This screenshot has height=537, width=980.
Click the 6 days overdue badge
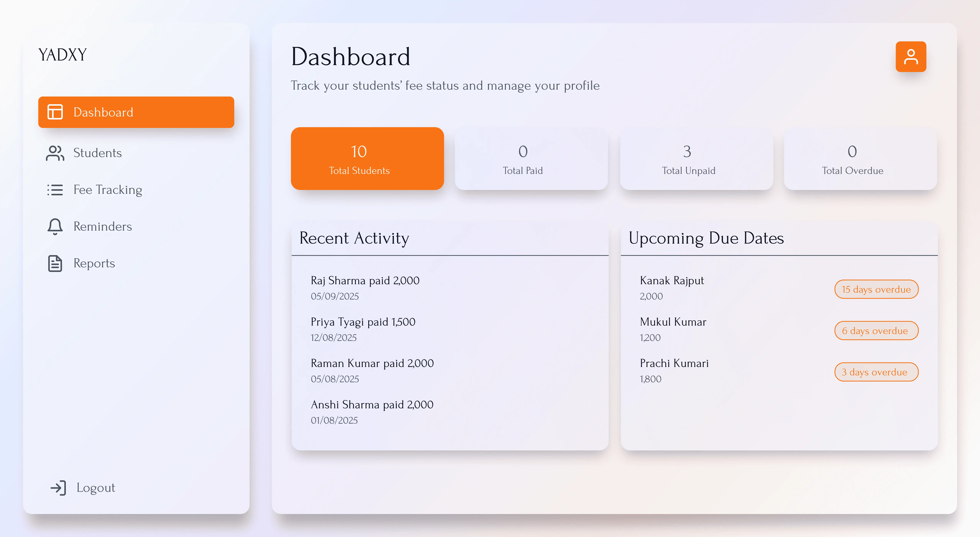876,331
